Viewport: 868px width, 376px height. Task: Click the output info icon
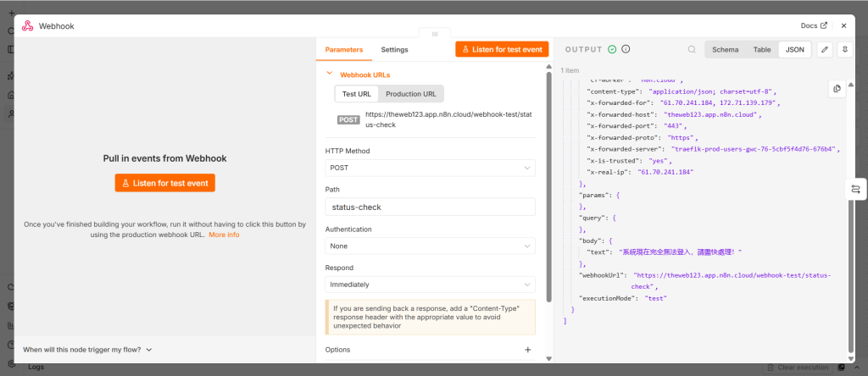(x=626, y=49)
